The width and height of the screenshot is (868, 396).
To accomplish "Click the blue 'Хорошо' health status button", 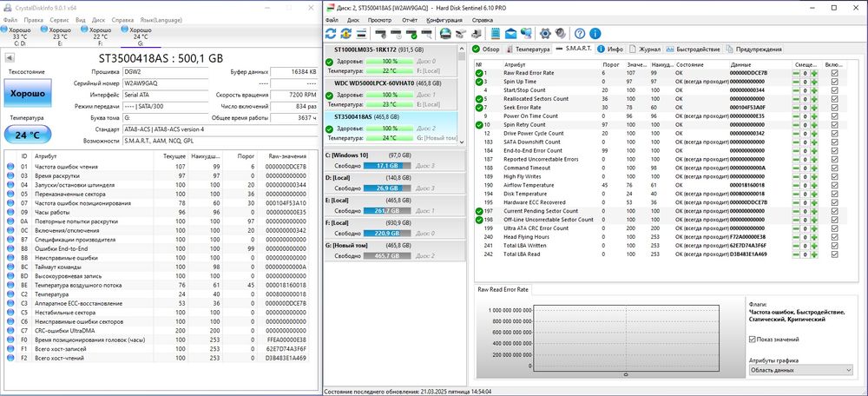I will tap(28, 94).
